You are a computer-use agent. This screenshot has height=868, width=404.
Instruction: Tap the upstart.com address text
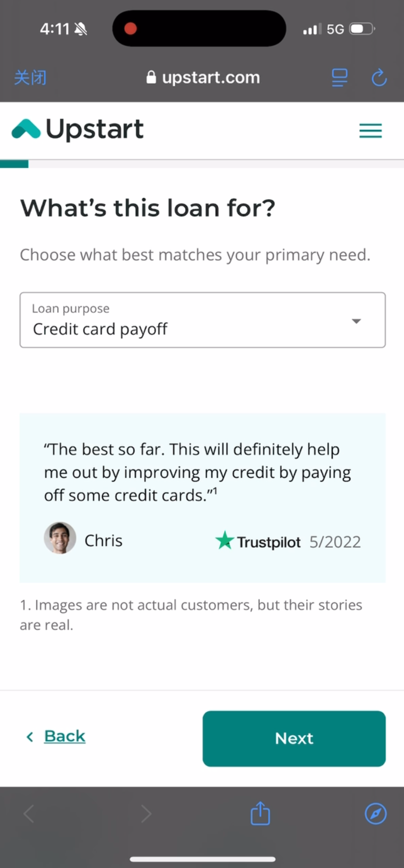(211, 77)
